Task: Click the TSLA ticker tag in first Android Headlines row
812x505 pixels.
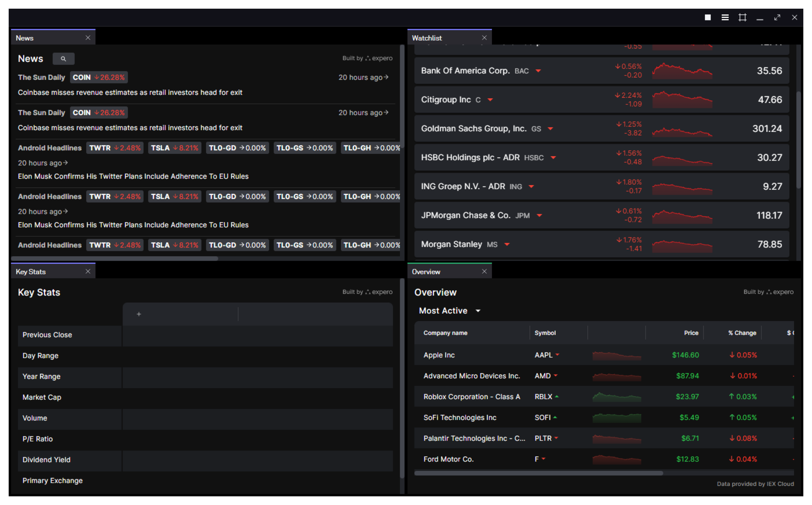Action: point(174,148)
